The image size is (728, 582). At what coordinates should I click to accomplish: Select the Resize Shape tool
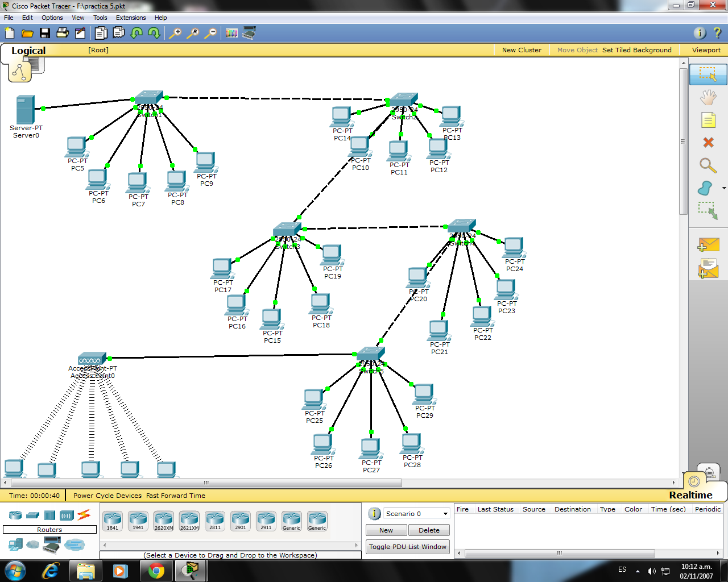coord(708,211)
